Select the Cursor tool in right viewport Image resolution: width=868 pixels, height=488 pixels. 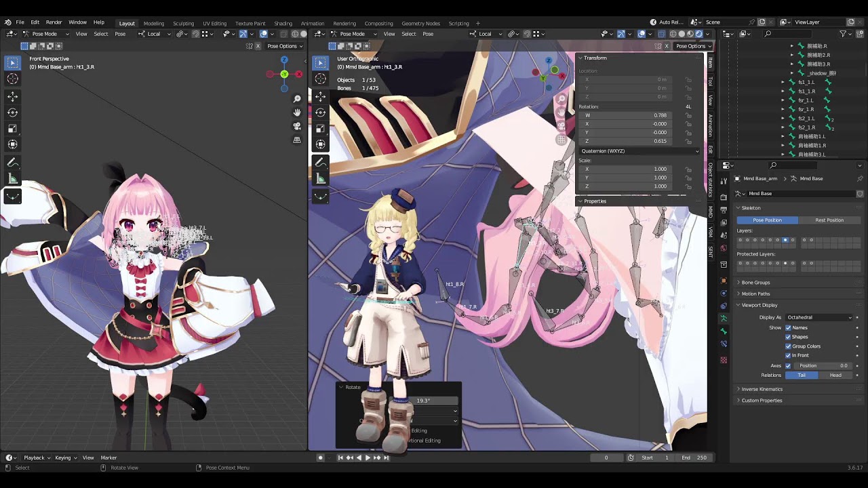pos(321,79)
